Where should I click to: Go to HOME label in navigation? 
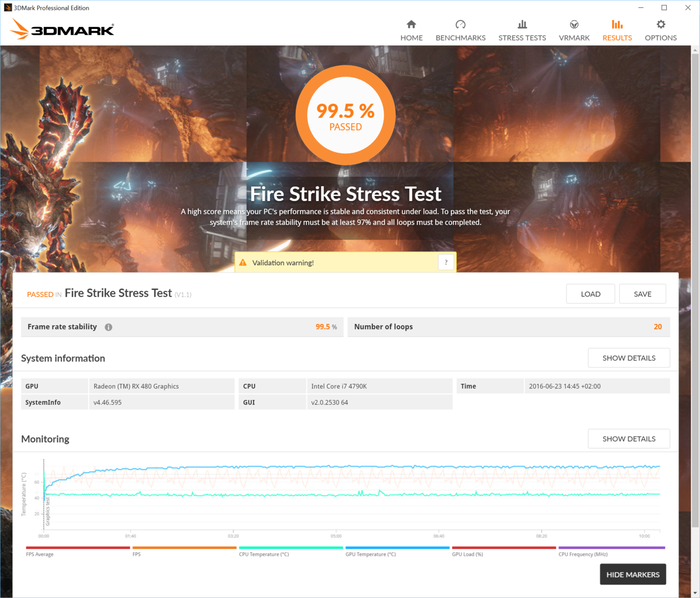[x=412, y=38]
